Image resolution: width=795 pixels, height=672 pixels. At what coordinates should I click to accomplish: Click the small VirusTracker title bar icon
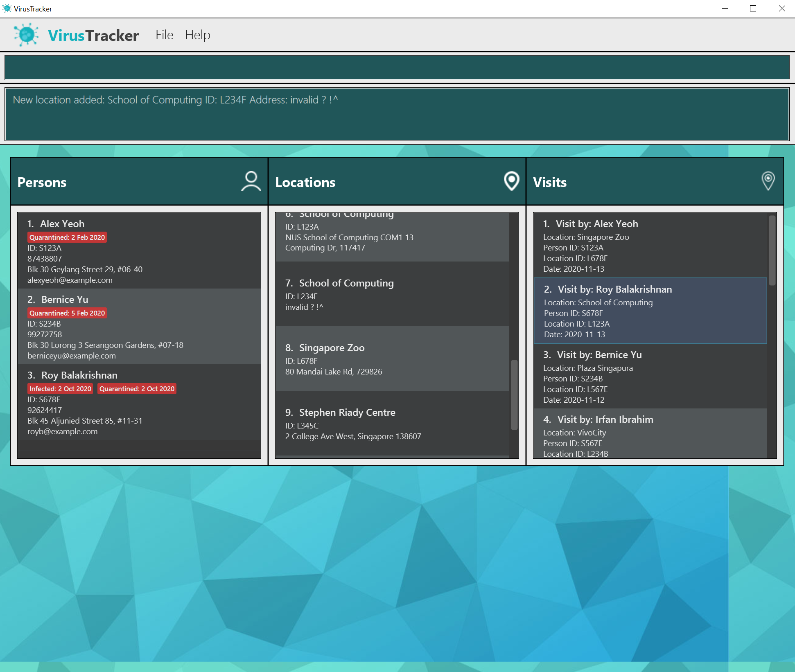pos(7,9)
